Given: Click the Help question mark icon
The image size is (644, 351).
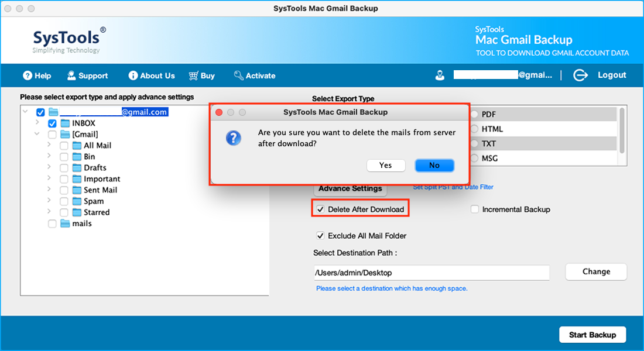Looking at the screenshot, I should 28,75.
